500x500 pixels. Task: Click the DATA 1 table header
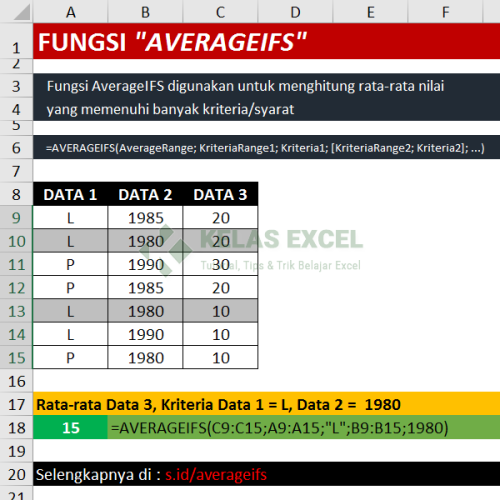[70, 194]
